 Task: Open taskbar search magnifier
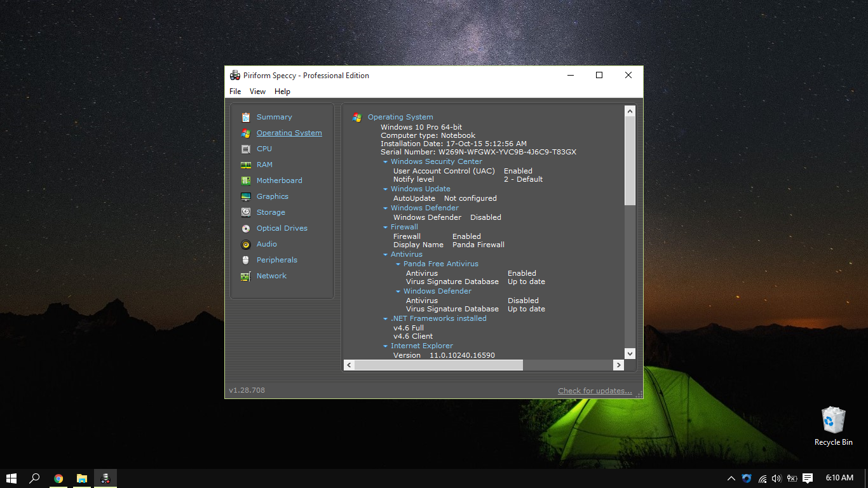[35, 478]
